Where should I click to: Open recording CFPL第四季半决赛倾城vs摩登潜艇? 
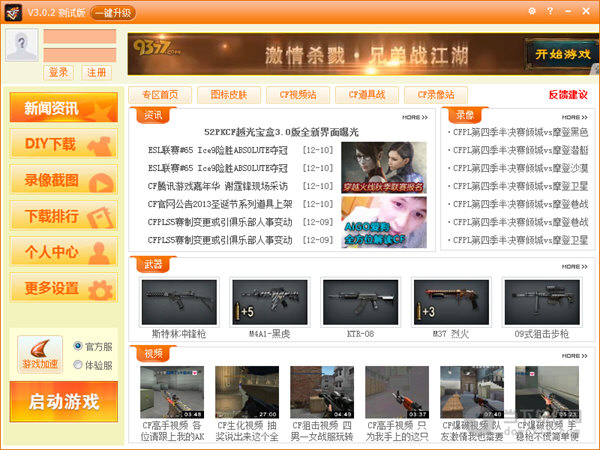(520, 150)
